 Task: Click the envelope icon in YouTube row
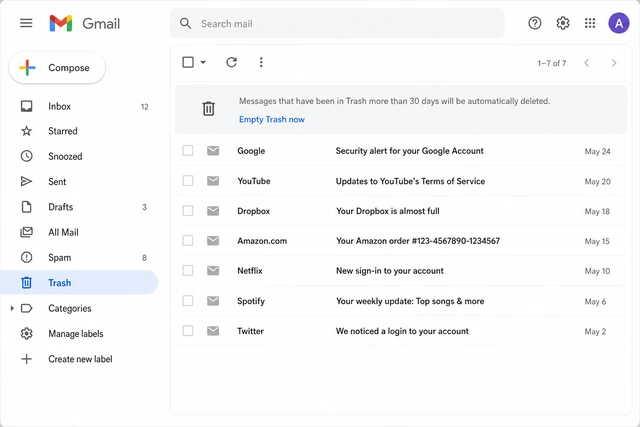click(x=213, y=181)
